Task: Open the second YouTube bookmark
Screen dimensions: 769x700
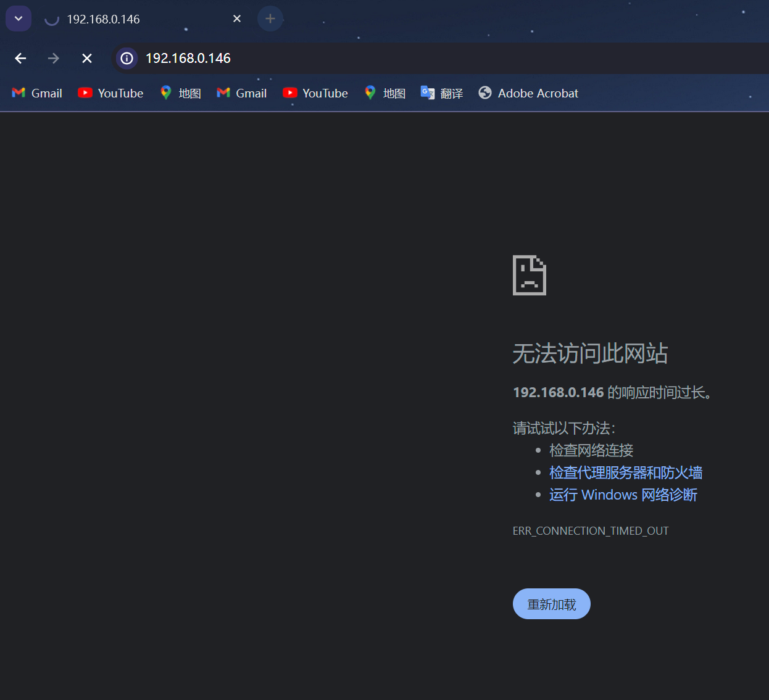Action: pyautogui.click(x=315, y=93)
